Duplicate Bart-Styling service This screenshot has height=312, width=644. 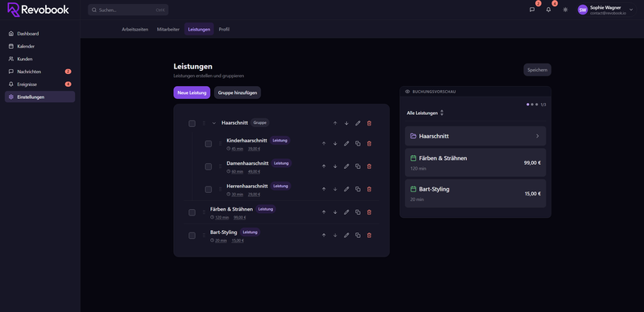(357, 236)
